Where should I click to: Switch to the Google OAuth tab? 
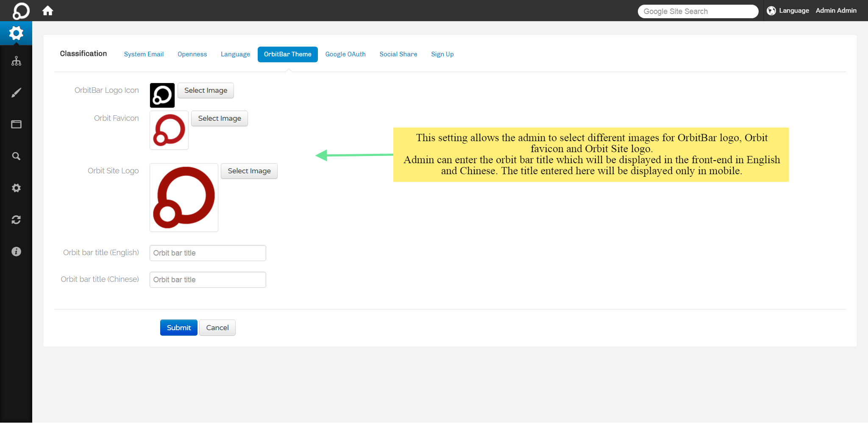point(345,54)
